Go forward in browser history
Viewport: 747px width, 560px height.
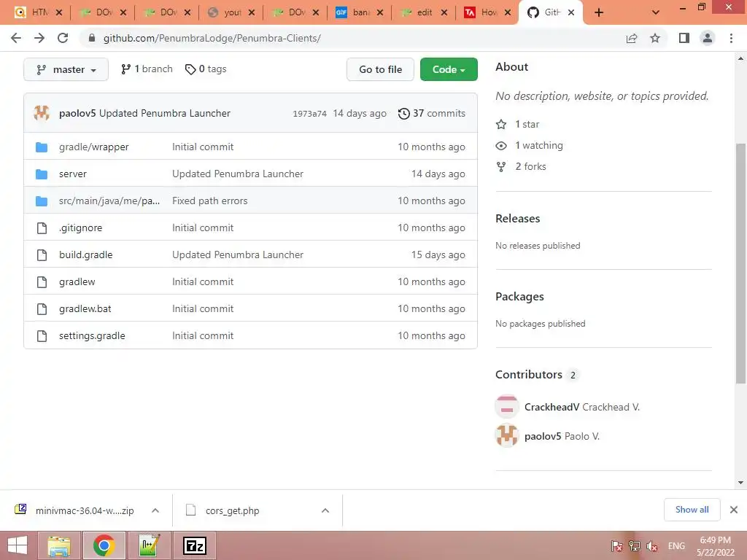point(39,38)
